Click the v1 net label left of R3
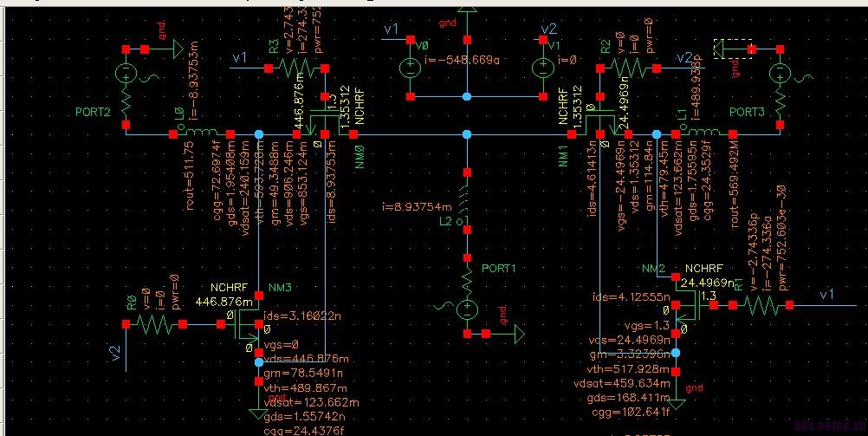The width and height of the screenshot is (868, 436). tap(239, 57)
